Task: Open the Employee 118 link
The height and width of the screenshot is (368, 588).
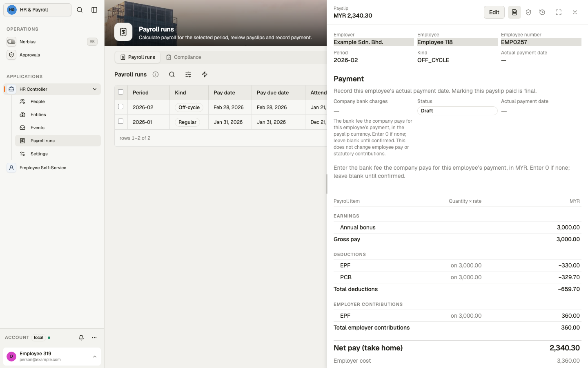Action: click(x=457, y=42)
